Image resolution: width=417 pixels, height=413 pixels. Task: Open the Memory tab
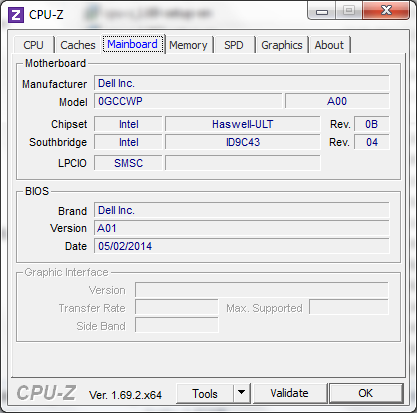[188, 45]
